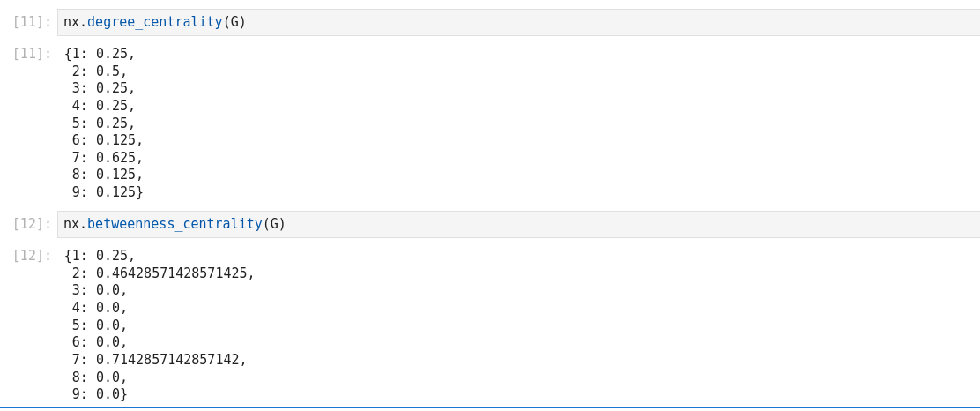Click the final betweenness output line 9: 0.0}

point(100,394)
